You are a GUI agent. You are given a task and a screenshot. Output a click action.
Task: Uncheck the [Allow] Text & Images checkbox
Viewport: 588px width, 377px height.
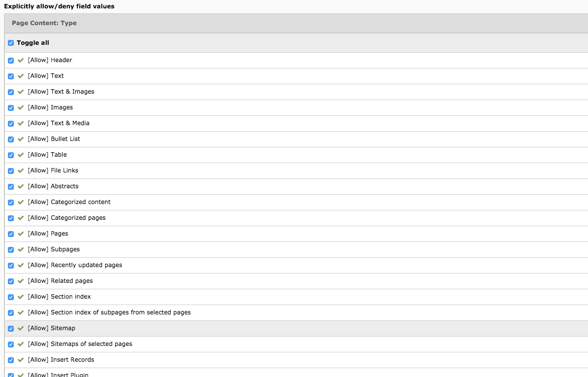[x=11, y=92]
